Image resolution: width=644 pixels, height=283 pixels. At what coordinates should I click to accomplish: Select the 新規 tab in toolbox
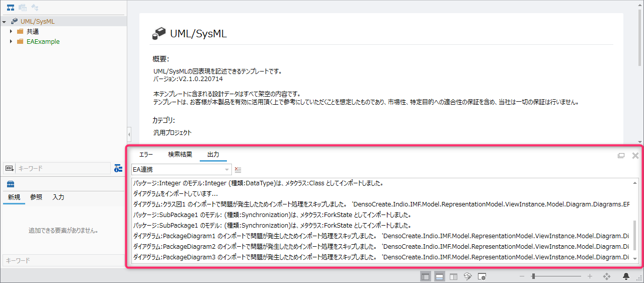(14, 197)
